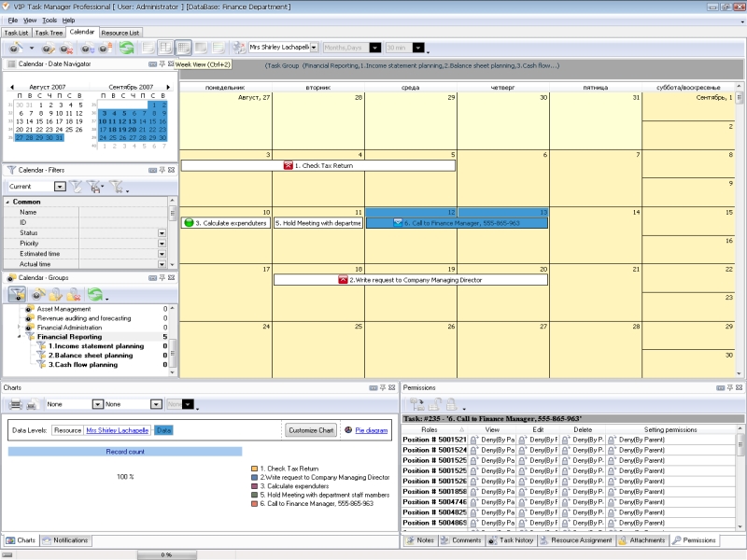Image resolution: width=747 pixels, height=560 pixels.
Task: Open the Months,Days scale dropdown
Action: pos(375,48)
